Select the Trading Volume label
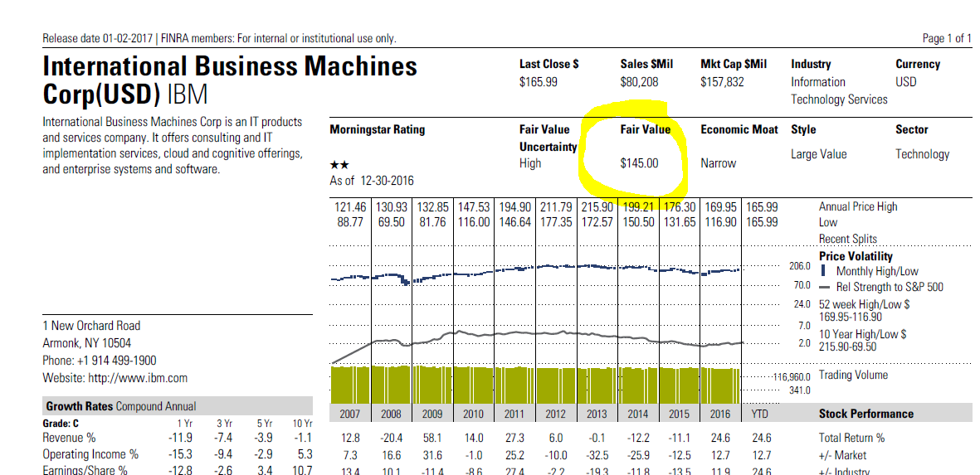Screen dimensions: 980x475 (853, 376)
